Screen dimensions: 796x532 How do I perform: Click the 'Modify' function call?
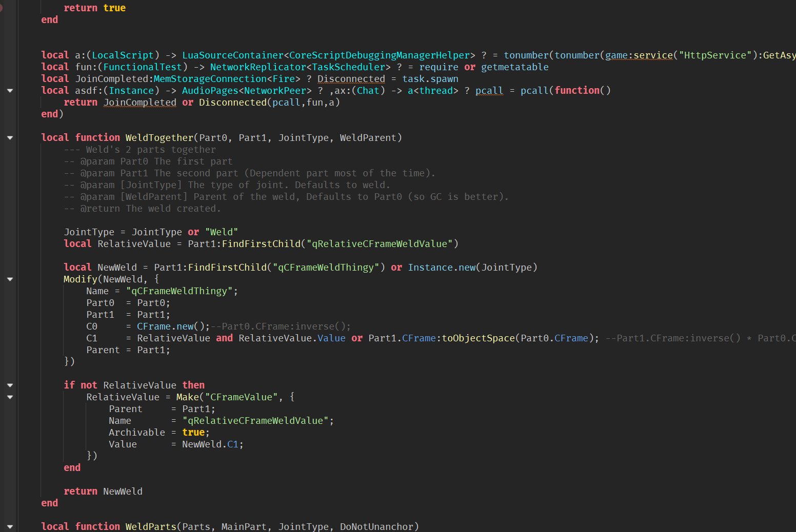click(x=81, y=279)
